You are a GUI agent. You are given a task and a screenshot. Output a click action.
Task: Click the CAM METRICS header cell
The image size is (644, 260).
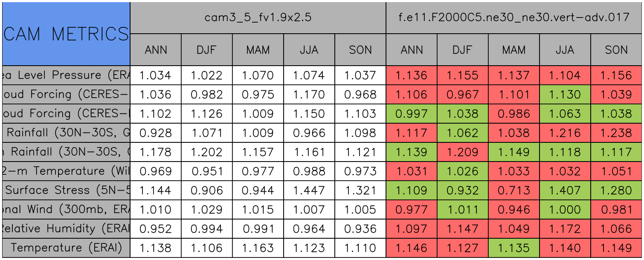pyautogui.click(x=66, y=34)
